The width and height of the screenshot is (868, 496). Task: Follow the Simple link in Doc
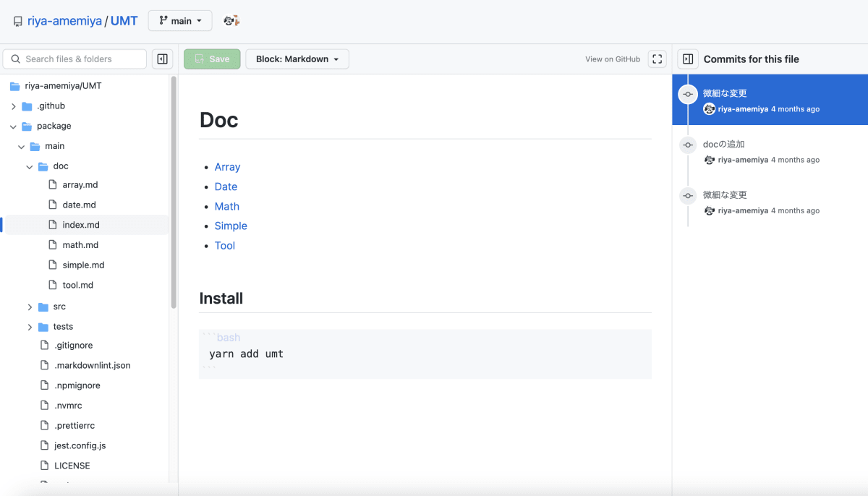tap(231, 226)
